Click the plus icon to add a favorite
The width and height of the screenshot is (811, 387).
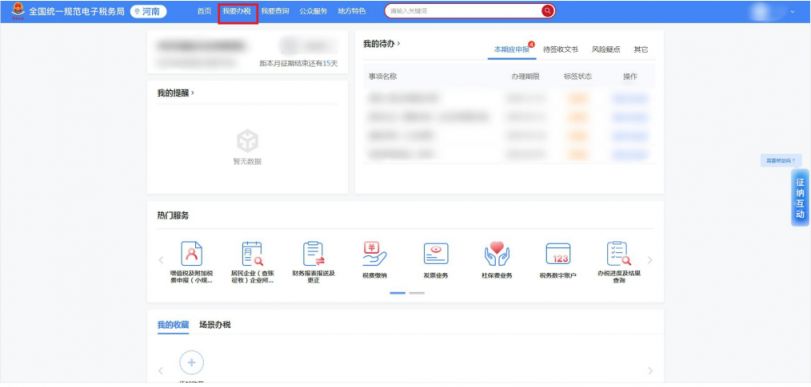coord(191,362)
